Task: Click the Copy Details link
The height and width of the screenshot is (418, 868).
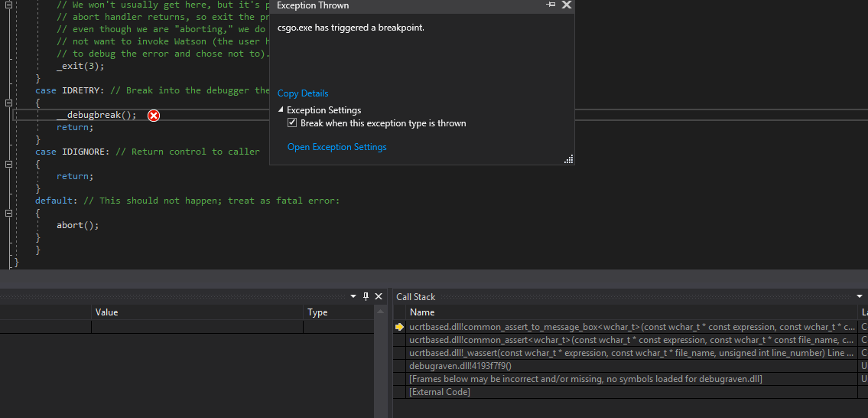Action: pyautogui.click(x=303, y=93)
